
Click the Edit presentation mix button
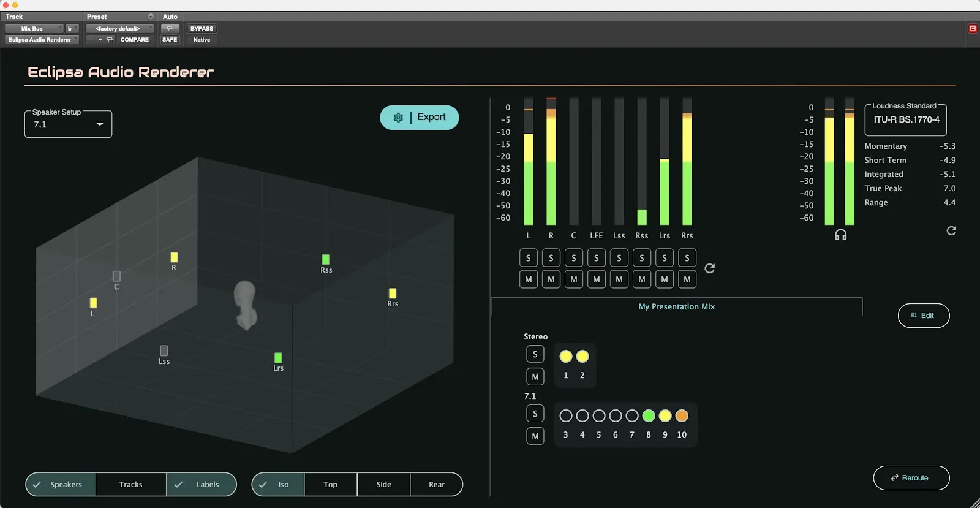[923, 316]
